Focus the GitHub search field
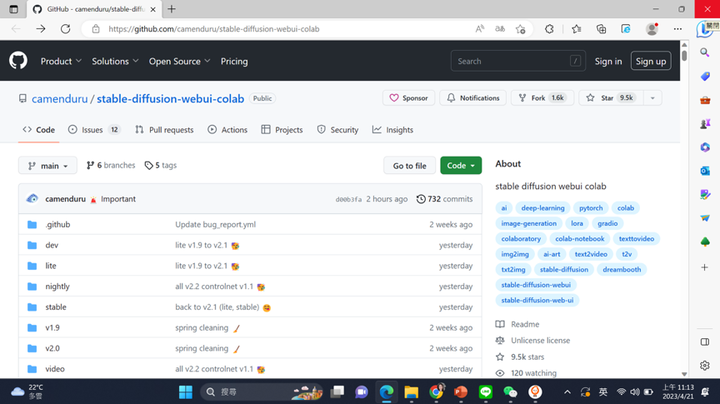The image size is (720, 404). pos(518,61)
